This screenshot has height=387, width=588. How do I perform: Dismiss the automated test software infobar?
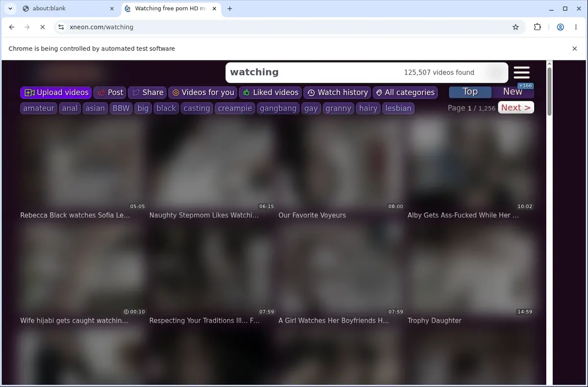(575, 48)
